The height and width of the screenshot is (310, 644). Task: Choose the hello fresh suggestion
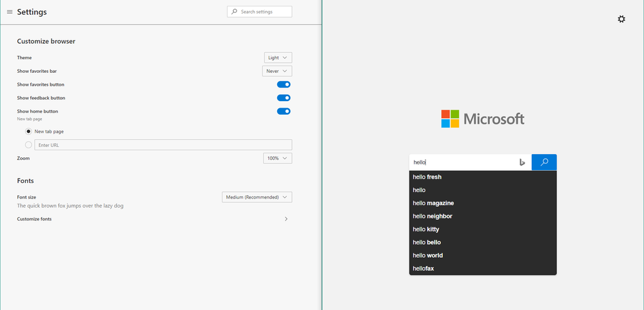[483, 177]
